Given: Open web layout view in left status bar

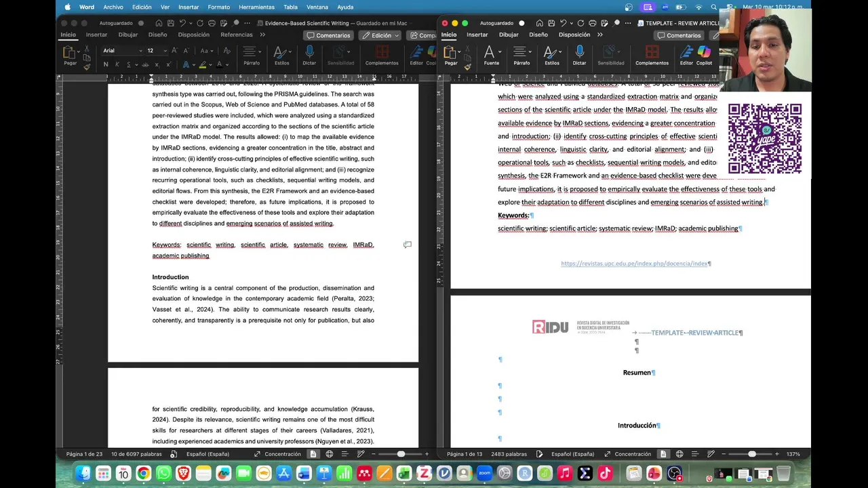Looking at the screenshot, I should [330, 454].
